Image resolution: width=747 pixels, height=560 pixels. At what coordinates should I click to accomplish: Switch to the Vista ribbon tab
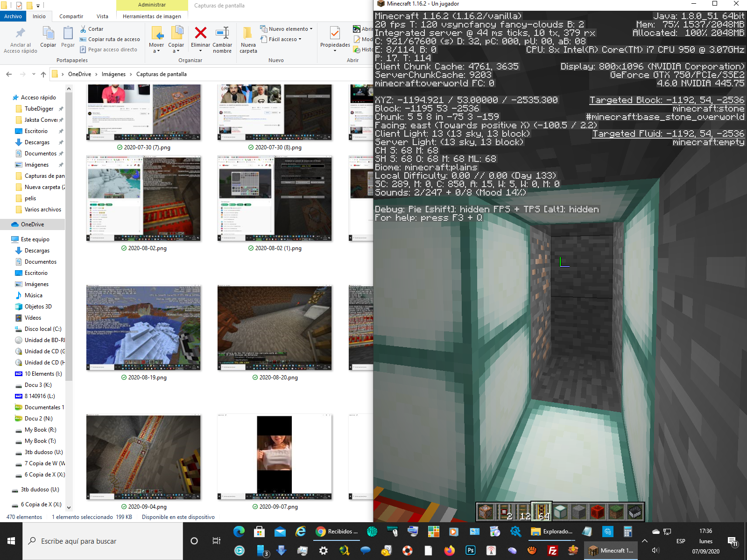click(102, 16)
